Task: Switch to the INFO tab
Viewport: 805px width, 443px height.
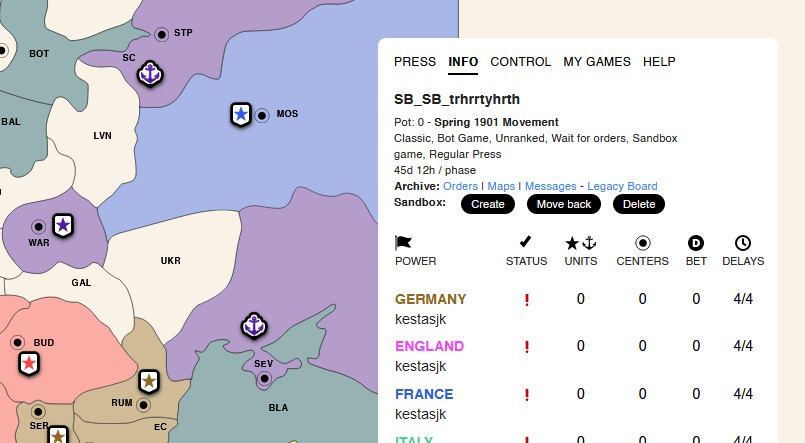Action: point(463,62)
